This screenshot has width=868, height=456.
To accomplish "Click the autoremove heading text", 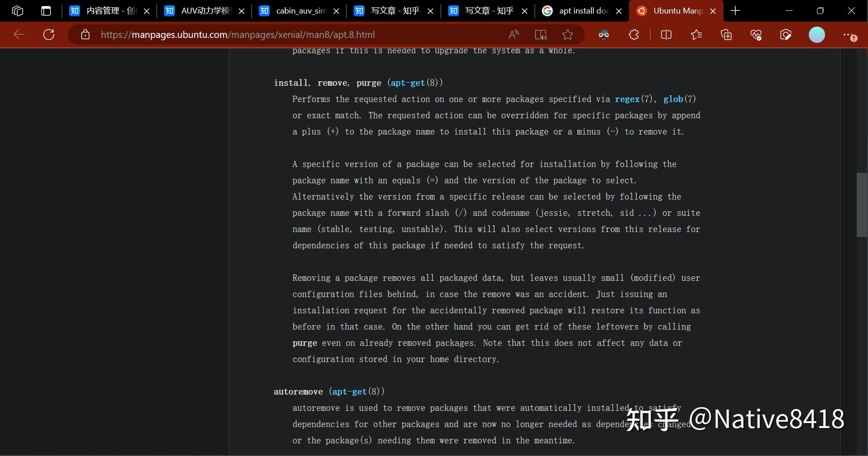I will [x=298, y=392].
